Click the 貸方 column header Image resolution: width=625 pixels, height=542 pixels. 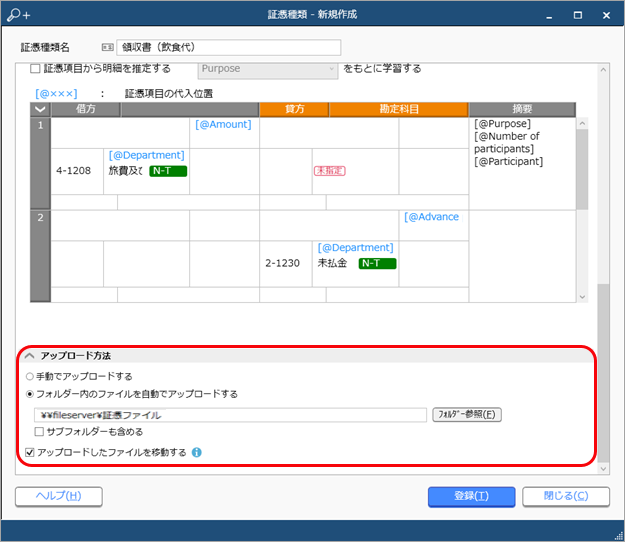click(x=294, y=109)
